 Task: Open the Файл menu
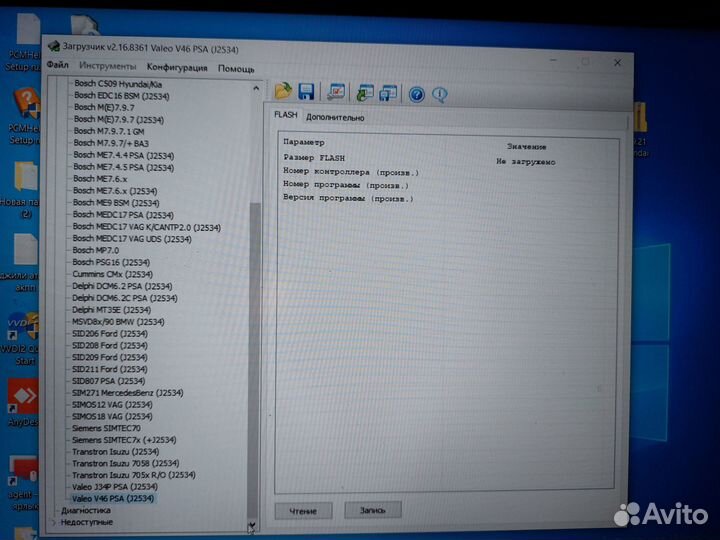[x=57, y=66]
